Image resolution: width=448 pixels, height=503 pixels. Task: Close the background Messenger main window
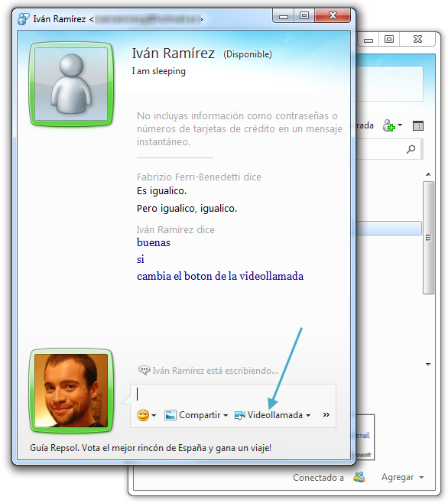pos(417,40)
